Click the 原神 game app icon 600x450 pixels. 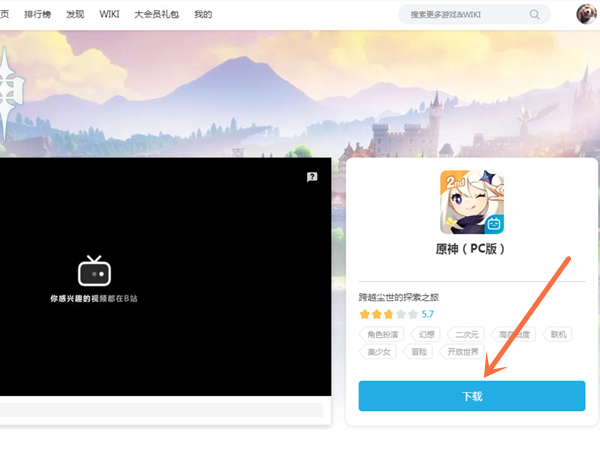coord(472,202)
